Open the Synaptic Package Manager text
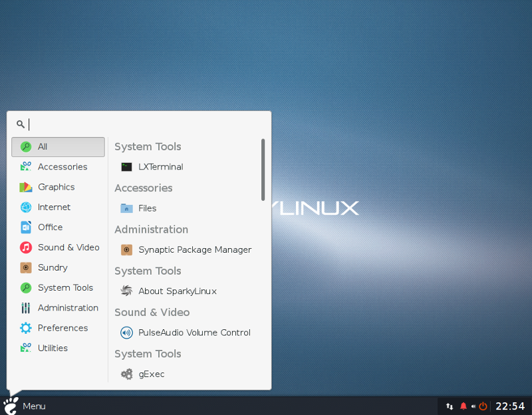 [x=195, y=250]
